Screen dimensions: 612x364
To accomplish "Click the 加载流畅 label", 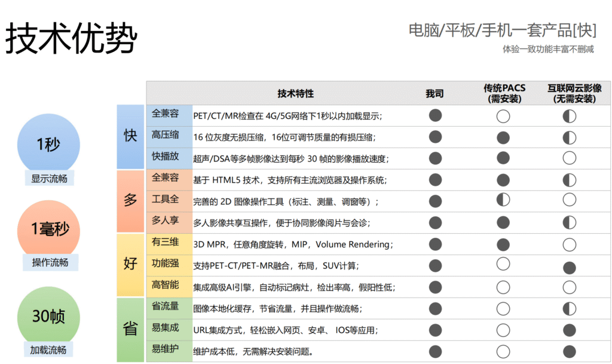I will 49,350.
